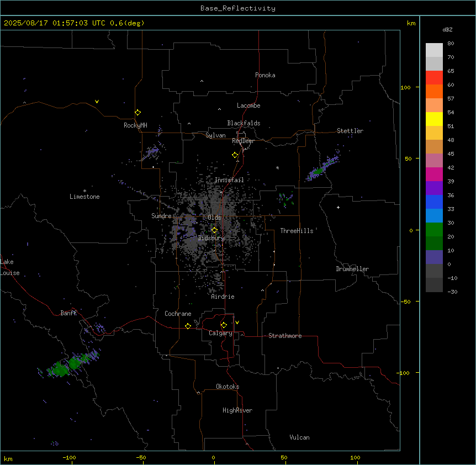Select the Strathmore label

[285, 336]
